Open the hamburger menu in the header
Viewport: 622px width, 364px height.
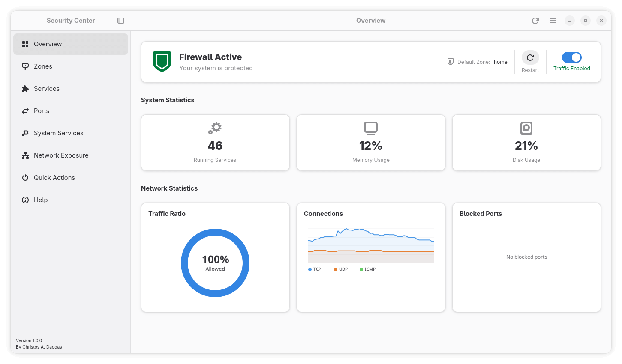553,21
